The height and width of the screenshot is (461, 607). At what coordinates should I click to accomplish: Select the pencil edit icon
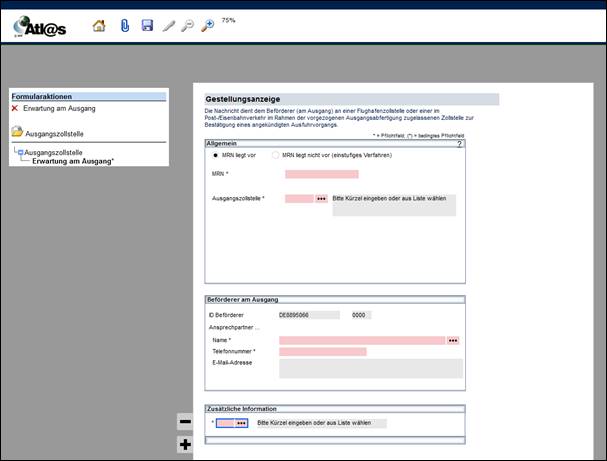(x=169, y=26)
